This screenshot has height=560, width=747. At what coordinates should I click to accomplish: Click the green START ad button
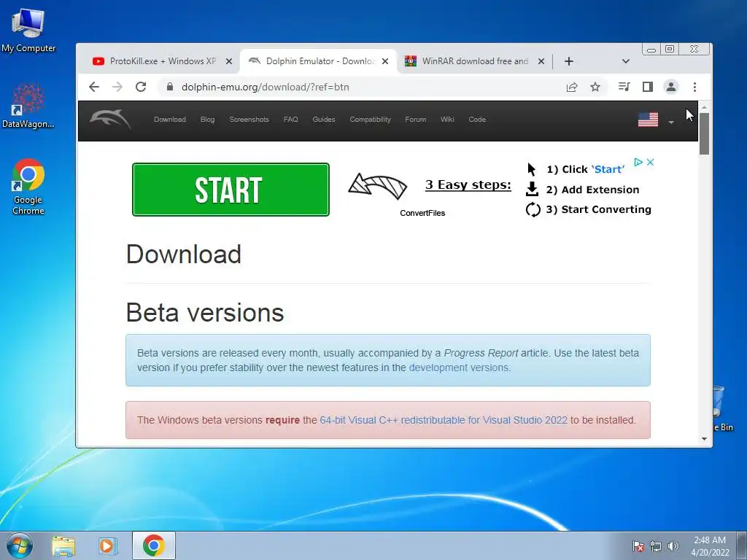(231, 190)
